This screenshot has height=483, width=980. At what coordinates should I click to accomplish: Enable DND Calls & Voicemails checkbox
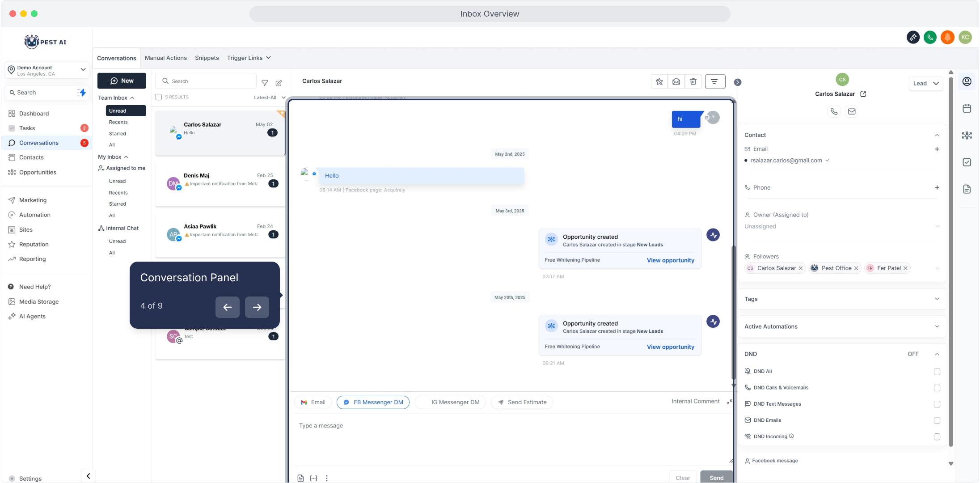pyautogui.click(x=937, y=388)
